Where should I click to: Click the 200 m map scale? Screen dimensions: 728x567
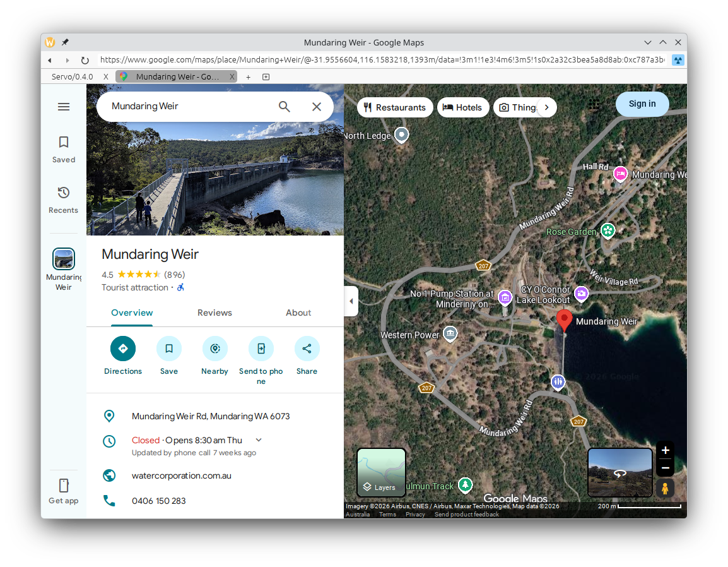pyautogui.click(x=639, y=506)
